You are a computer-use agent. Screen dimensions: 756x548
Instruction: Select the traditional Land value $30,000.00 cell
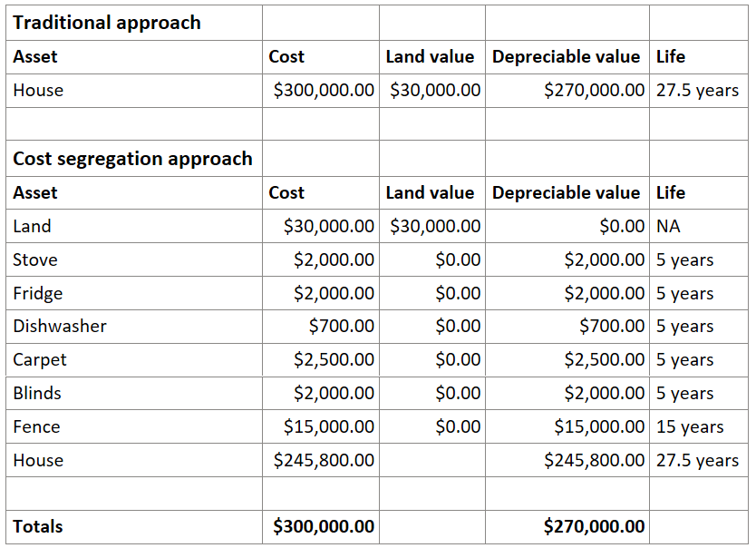(432, 91)
